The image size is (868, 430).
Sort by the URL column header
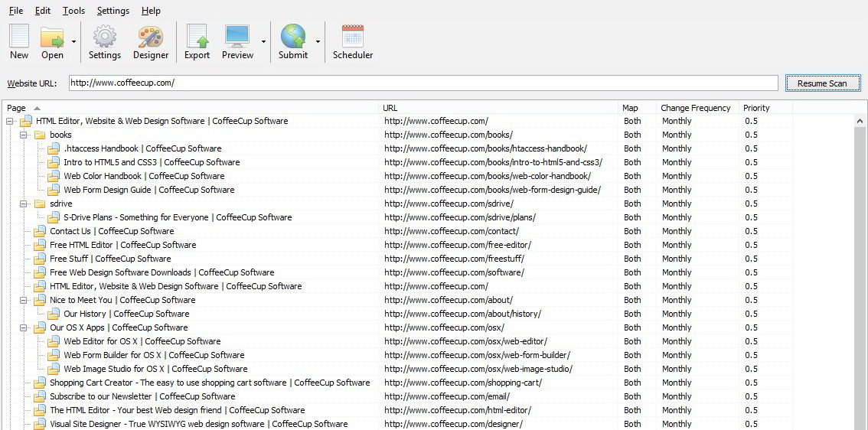point(499,108)
